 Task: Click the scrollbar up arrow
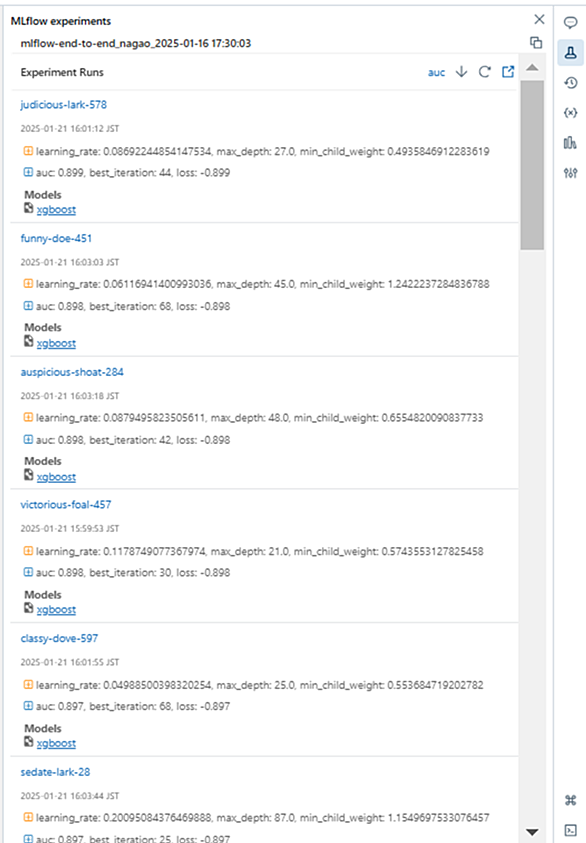(532, 67)
